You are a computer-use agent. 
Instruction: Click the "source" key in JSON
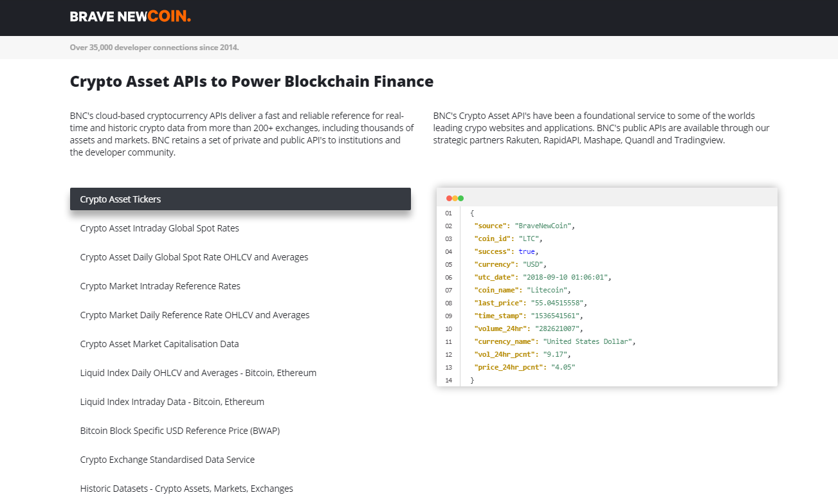[491, 226]
